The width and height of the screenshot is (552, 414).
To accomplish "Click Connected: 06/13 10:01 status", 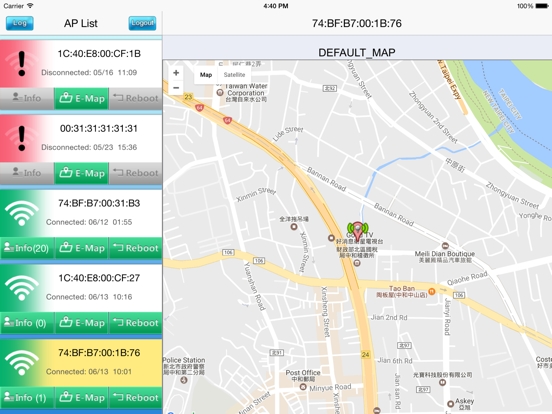I will [x=89, y=372].
